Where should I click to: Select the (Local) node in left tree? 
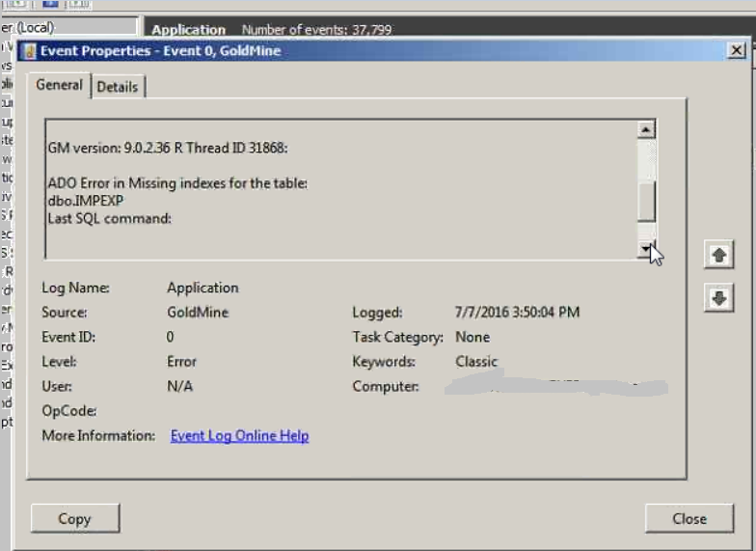[39, 28]
